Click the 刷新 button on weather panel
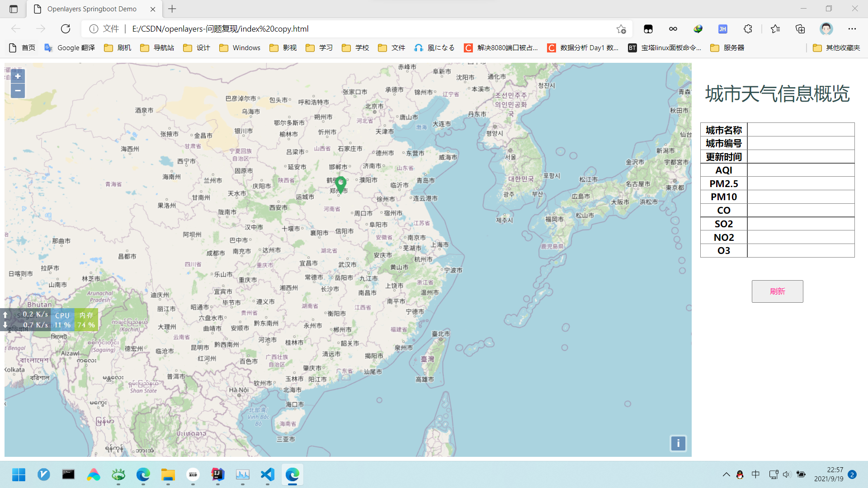The image size is (868, 488). coord(777,291)
